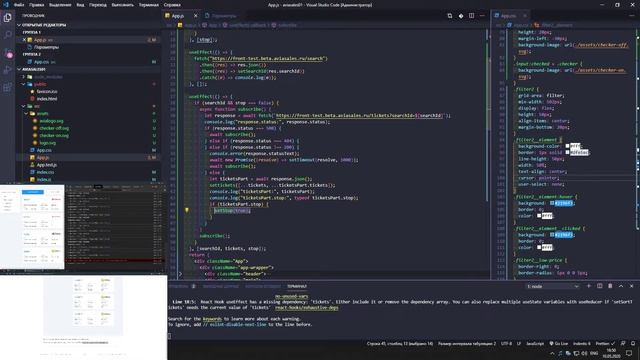The width and height of the screenshot is (640, 360).
Task: Switch to the Terminal panel tab
Action: click(x=297, y=286)
